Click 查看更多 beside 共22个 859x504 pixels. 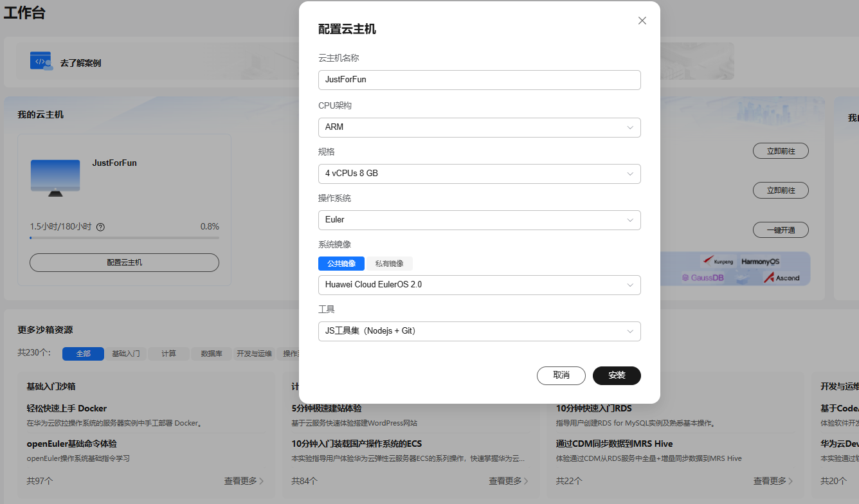(773, 481)
